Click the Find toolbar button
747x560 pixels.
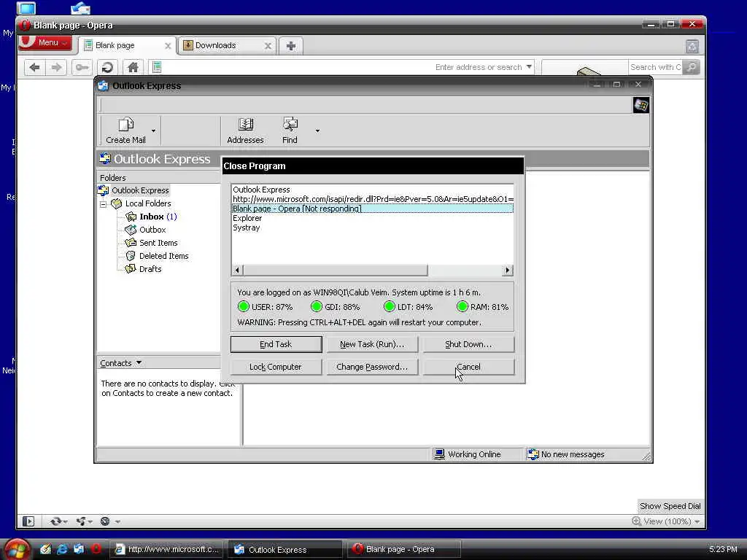point(290,131)
